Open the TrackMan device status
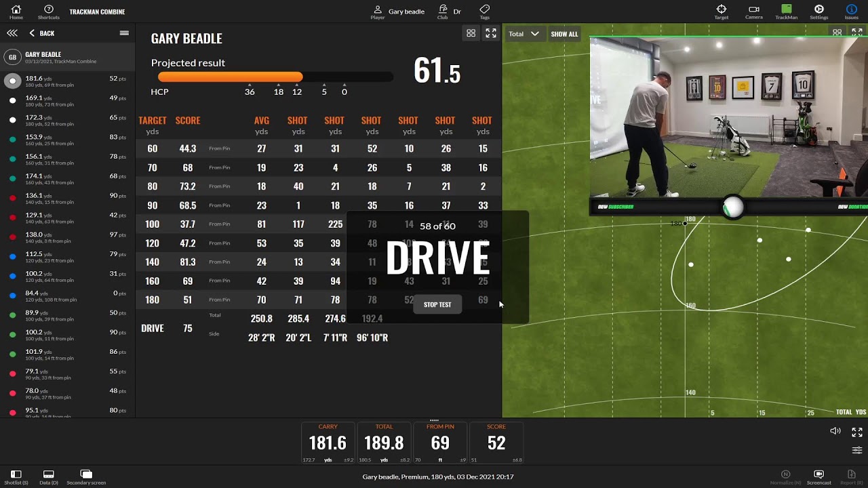 787,12
